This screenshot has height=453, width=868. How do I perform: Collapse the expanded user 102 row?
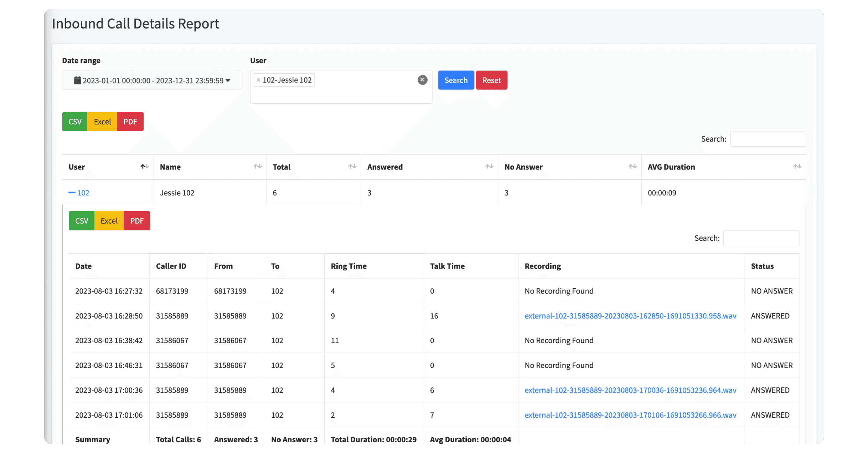coord(72,193)
